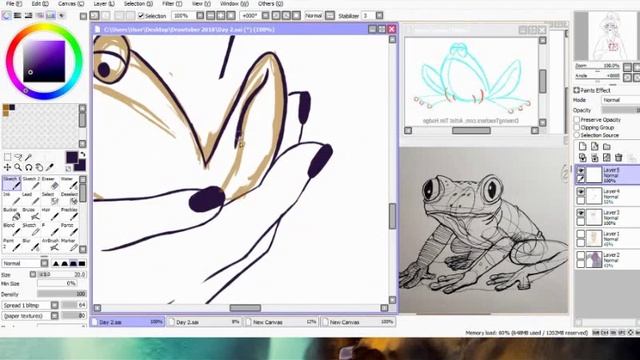Click the Navigator preview thumbnail
The image size is (640, 360).
(x=607, y=36)
